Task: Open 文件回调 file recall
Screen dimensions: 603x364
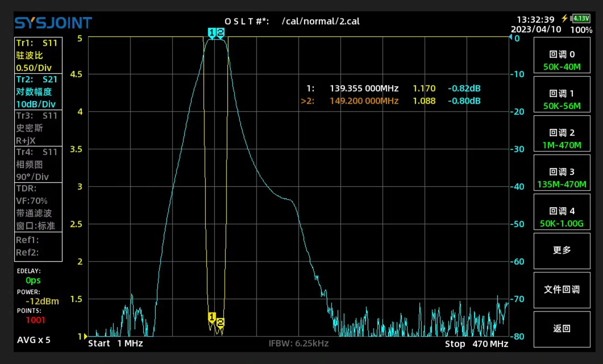Action: coord(562,290)
